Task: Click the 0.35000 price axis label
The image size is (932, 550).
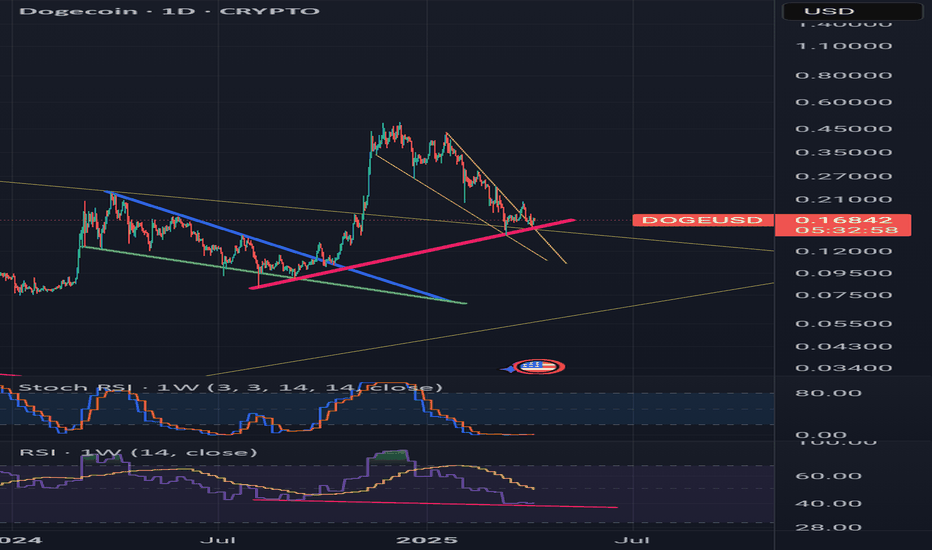Action: (843, 152)
